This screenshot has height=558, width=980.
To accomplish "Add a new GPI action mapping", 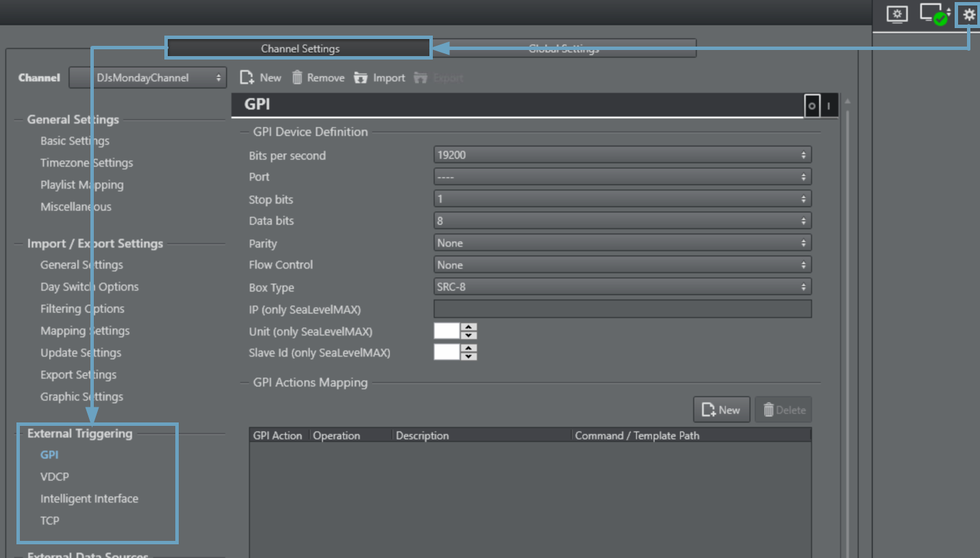I will 721,410.
